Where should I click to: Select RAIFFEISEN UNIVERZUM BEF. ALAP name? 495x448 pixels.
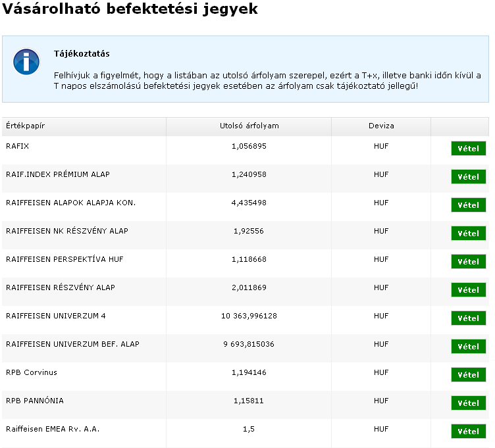point(72,344)
